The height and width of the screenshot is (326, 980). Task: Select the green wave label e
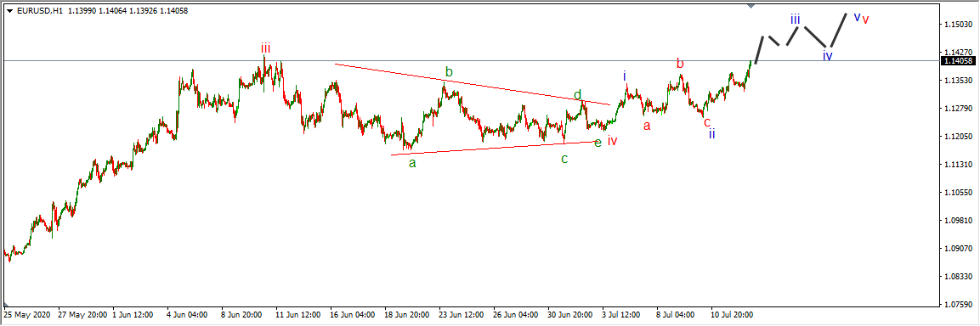tap(598, 143)
